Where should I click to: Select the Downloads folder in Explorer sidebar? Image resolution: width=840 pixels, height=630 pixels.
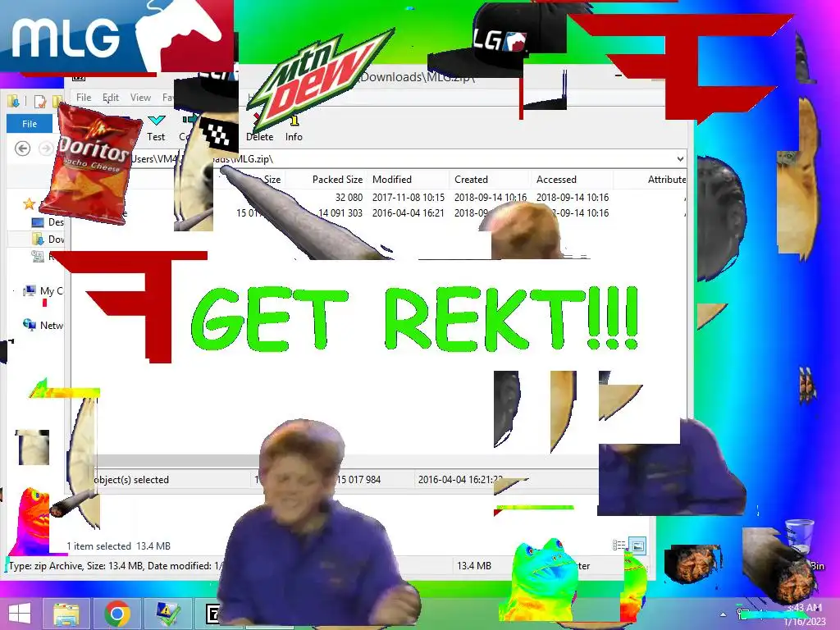coord(48,239)
